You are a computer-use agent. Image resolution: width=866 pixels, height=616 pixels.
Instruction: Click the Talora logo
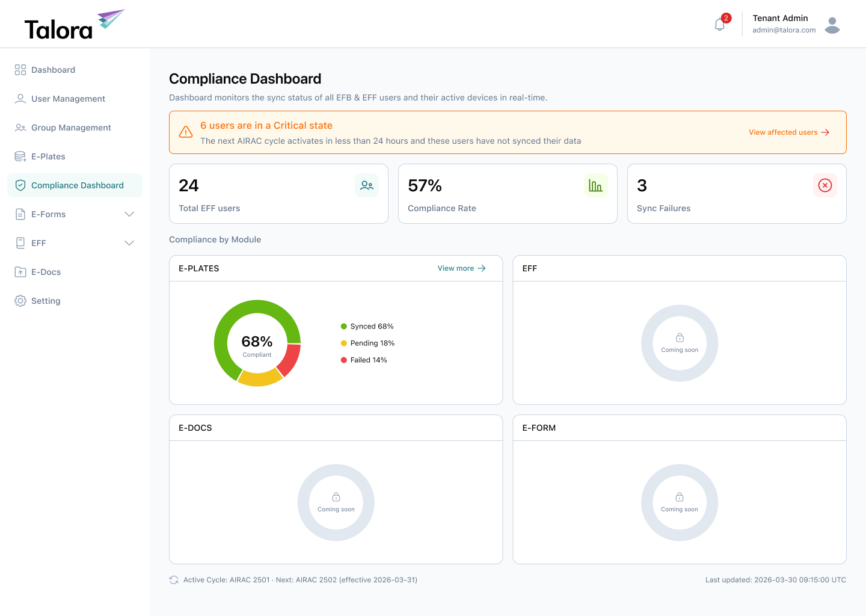pyautogui.click(x=74, y=25)
